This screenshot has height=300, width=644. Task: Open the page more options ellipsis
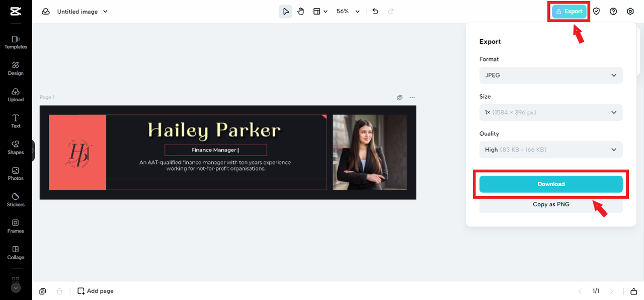(412, 98)
